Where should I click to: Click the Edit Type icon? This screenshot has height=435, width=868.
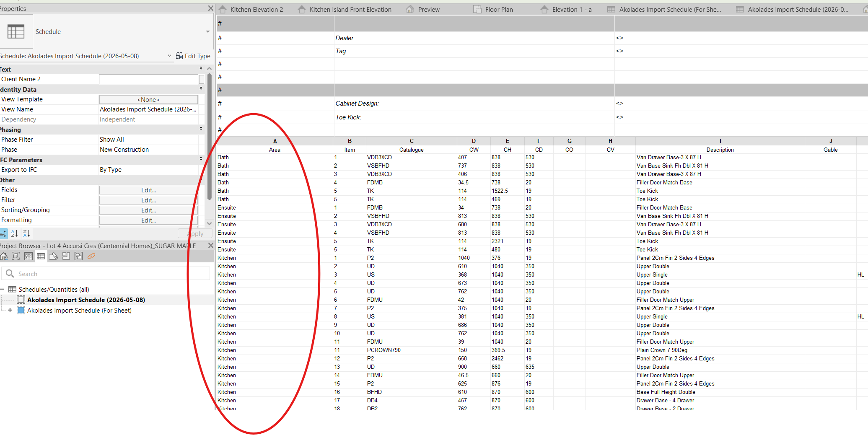click(x=179, y=56)
